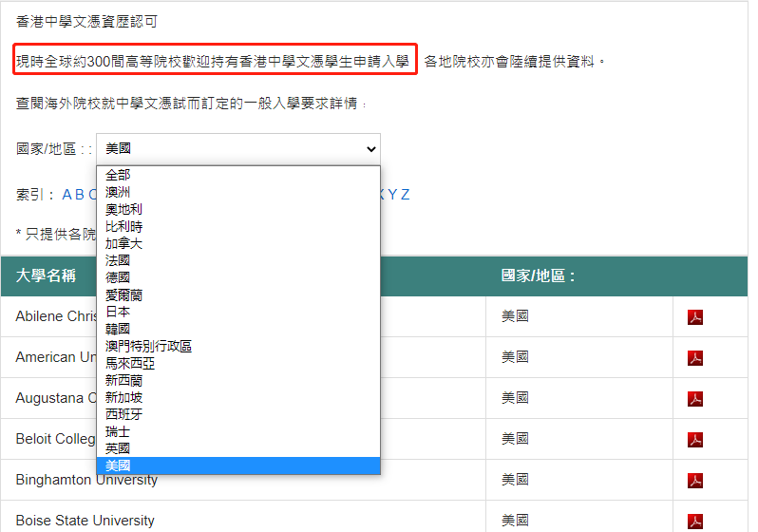This screenshot has width=758, height=532.
Task: Choose 法國 in the country list
Action: [238, 260]
